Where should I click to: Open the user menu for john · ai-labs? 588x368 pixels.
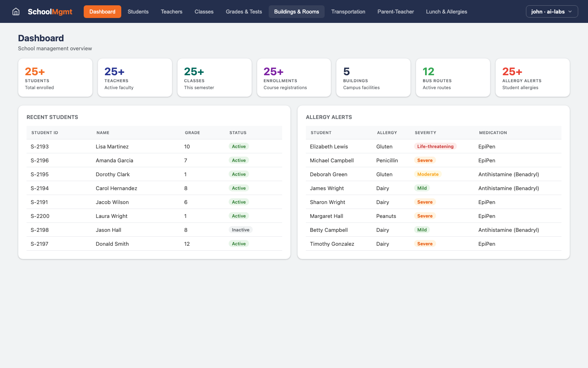pyautogui.click(x=551, y=11)
